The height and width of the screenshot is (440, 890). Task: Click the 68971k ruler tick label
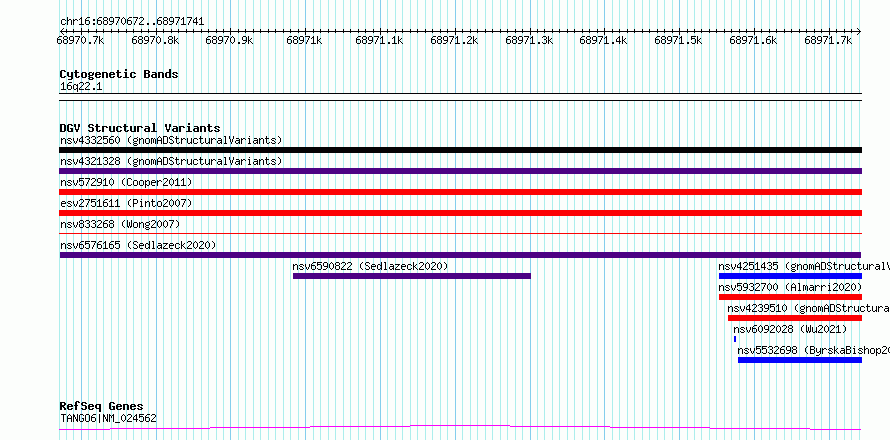pyautogui.click(x=305, y=40)
